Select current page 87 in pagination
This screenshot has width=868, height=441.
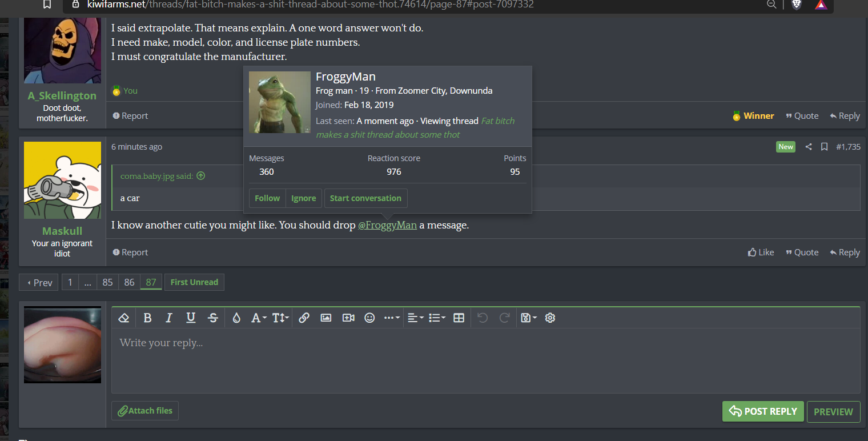click(151, 282)
